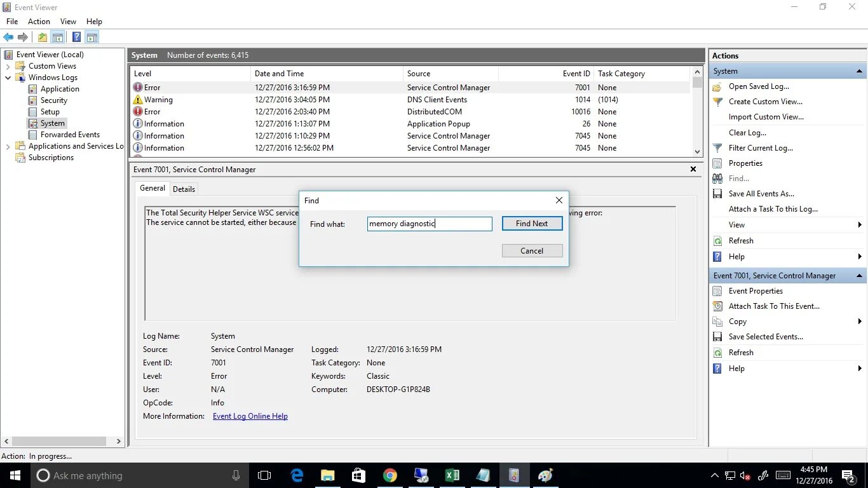Viewport: 868px width, 488px height.
Task: Click the Forward arrow toolbar icon
Action: pos(23,37)
